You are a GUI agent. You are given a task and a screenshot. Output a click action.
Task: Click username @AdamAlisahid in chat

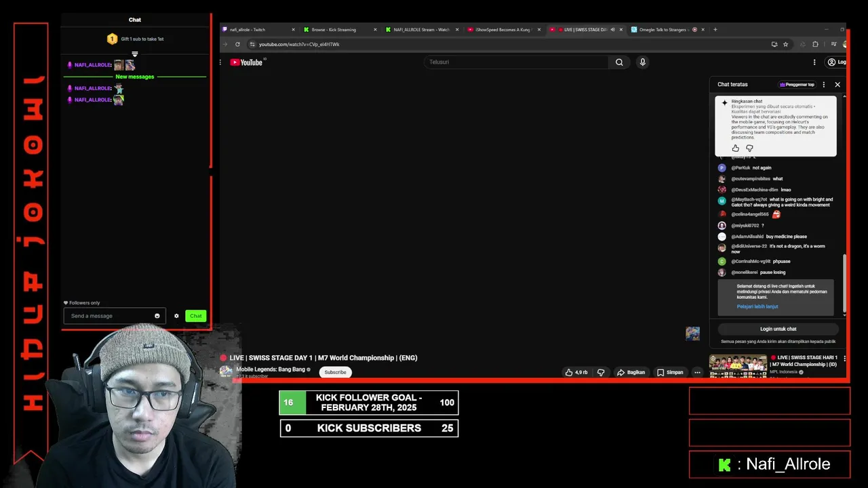(747, 237)
